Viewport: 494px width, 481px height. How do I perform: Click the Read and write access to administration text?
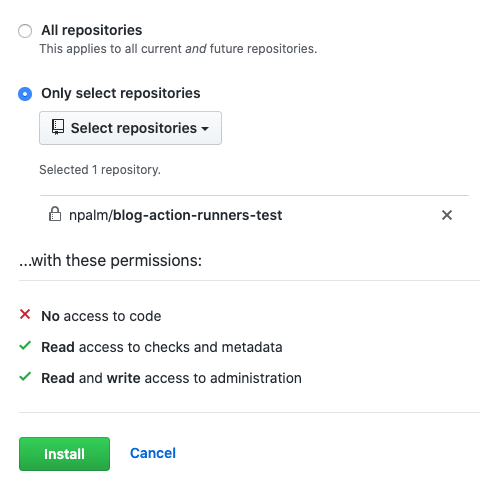tap(171, 378)
